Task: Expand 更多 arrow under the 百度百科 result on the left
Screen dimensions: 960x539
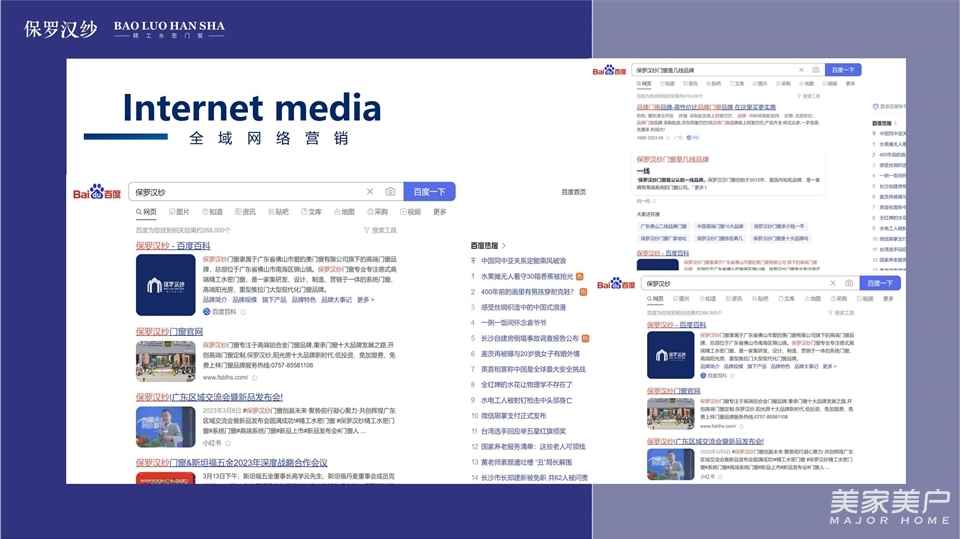Action: [x=366, y=299]
